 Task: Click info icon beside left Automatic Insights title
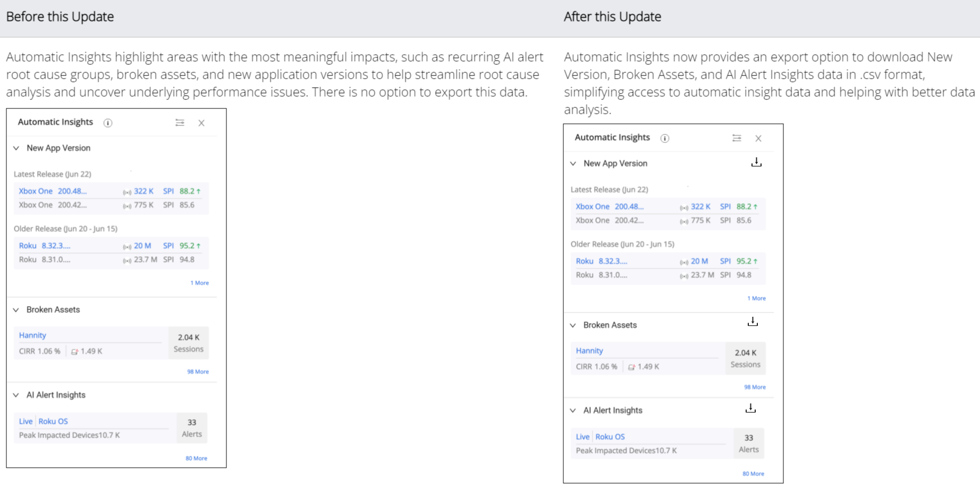pos(108,123)
